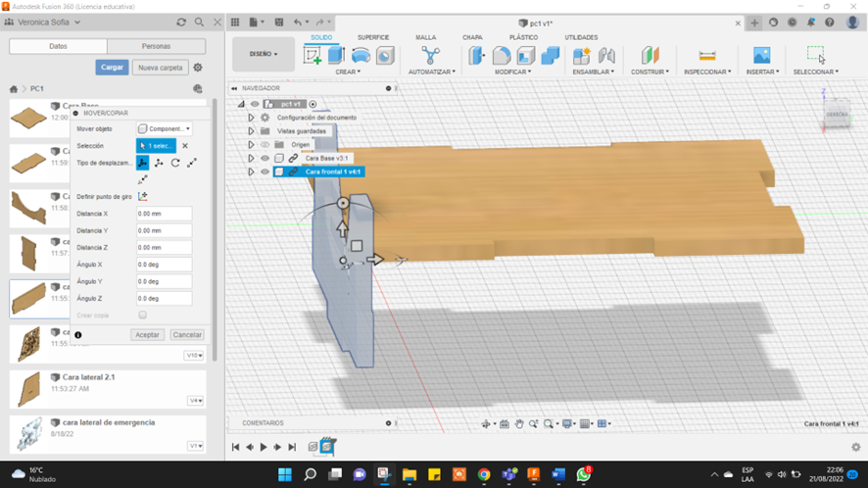
Task: Open the DISEÑO workspace dropdown
Action: click(263, 55)
